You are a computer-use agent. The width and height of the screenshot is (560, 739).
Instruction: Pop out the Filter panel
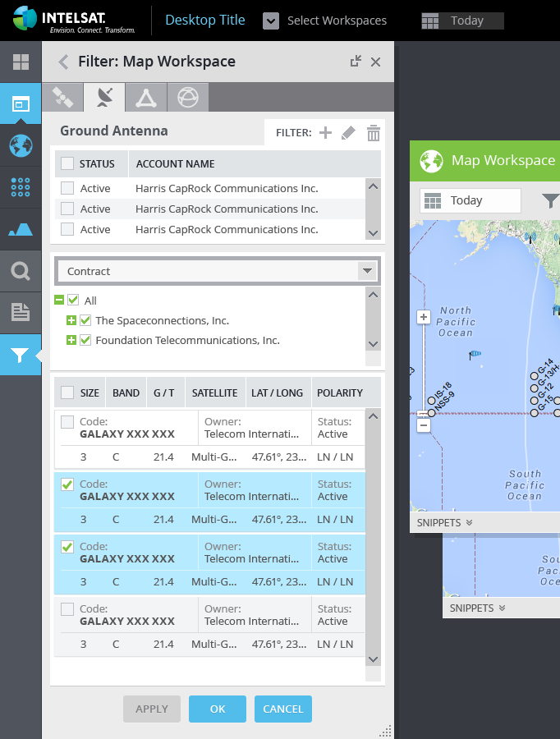tap(356, 62)
